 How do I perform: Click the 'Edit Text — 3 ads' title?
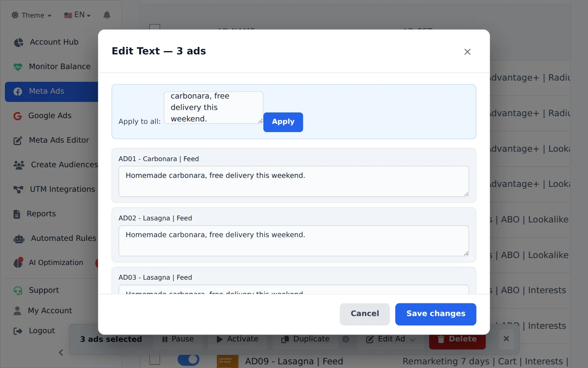click(159, 52)
